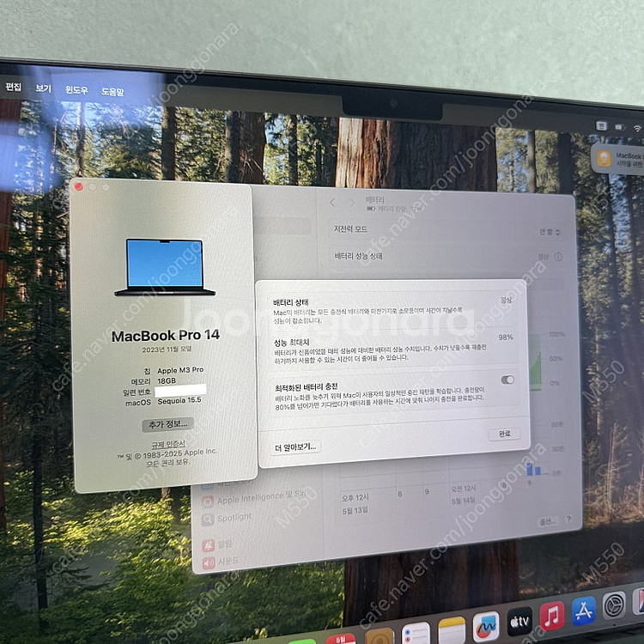The height and width of the screenshot is (644, 644).
Task: Open the 도움말 menu in the menu bar
Action: (113, 92)
